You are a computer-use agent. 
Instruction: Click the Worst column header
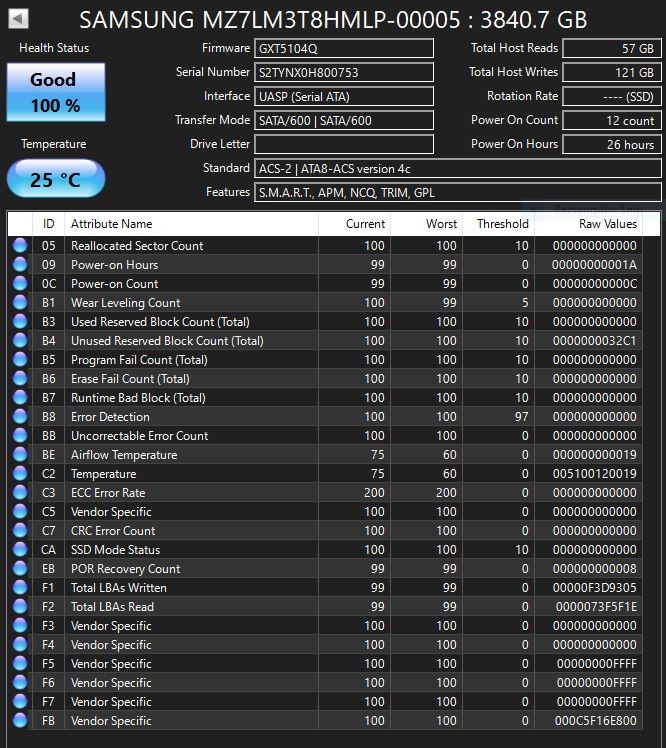pos(427,224)
